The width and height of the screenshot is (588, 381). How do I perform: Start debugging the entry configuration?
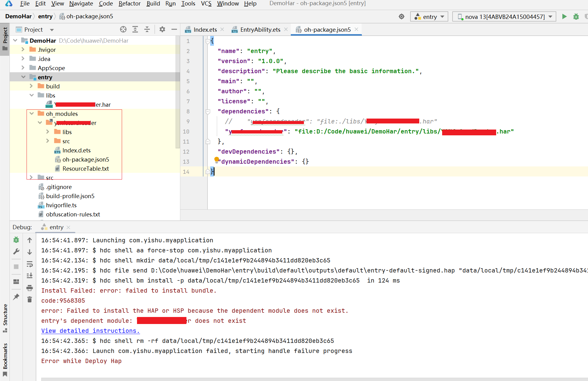(x=576, y=16)
